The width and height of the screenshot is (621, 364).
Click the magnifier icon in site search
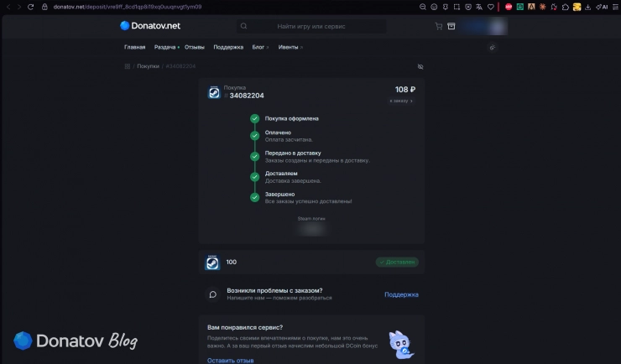pyautogui.click(x=243, y=26)
